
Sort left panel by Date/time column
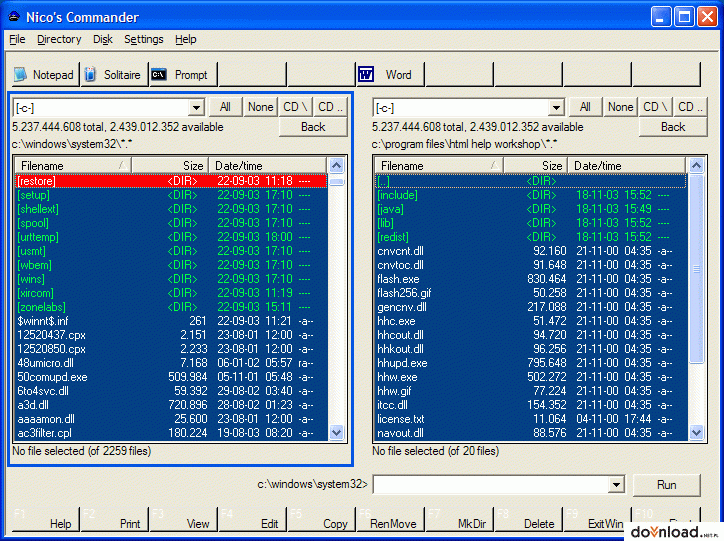tap(267, 165)
